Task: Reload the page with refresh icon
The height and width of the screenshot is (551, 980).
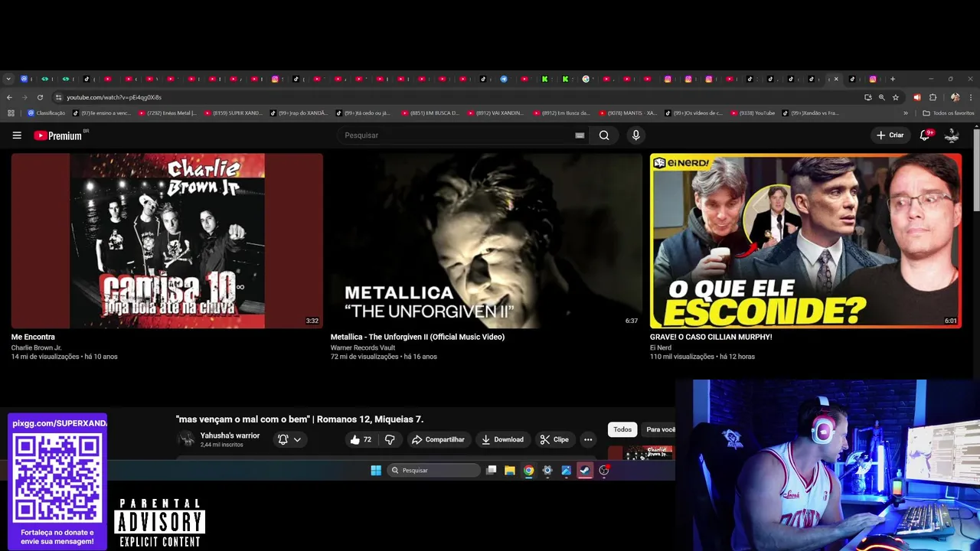Action: pos(40,97)
